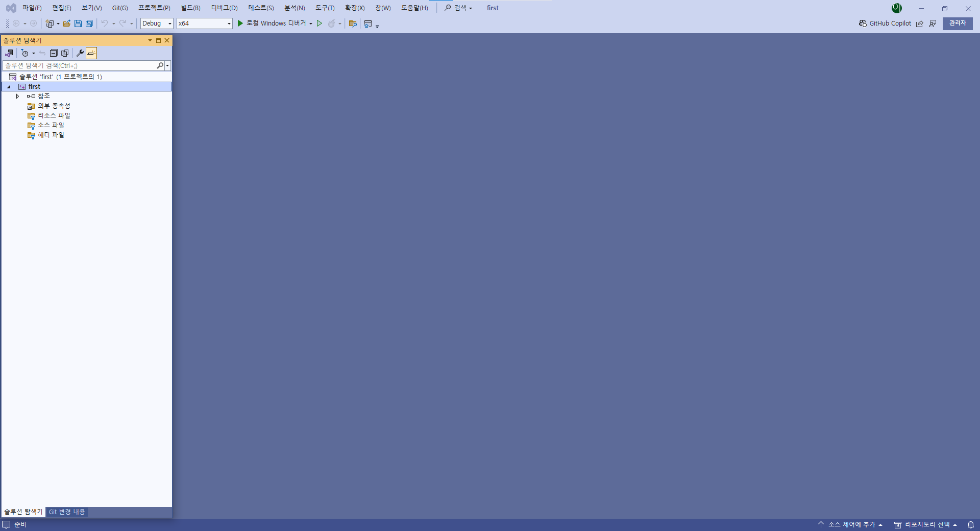
Task: Click the GitHub Copilot icon
Action: (x=863, y=23)
